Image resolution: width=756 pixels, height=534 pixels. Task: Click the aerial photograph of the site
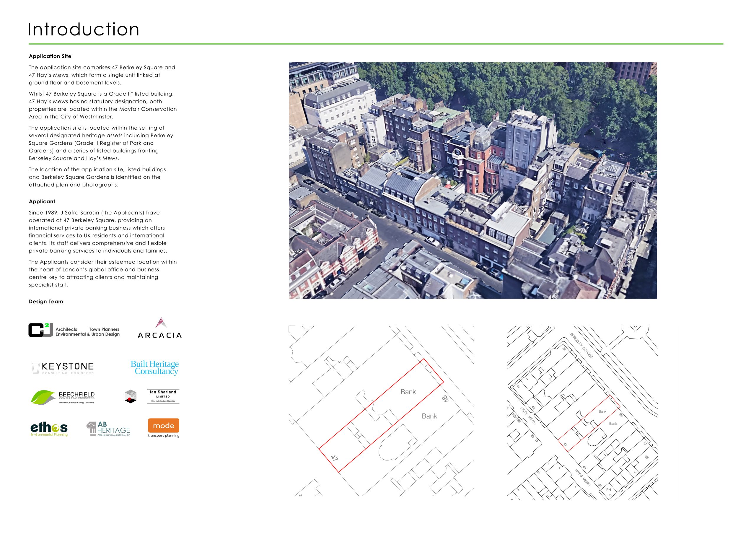pos(473,180)
